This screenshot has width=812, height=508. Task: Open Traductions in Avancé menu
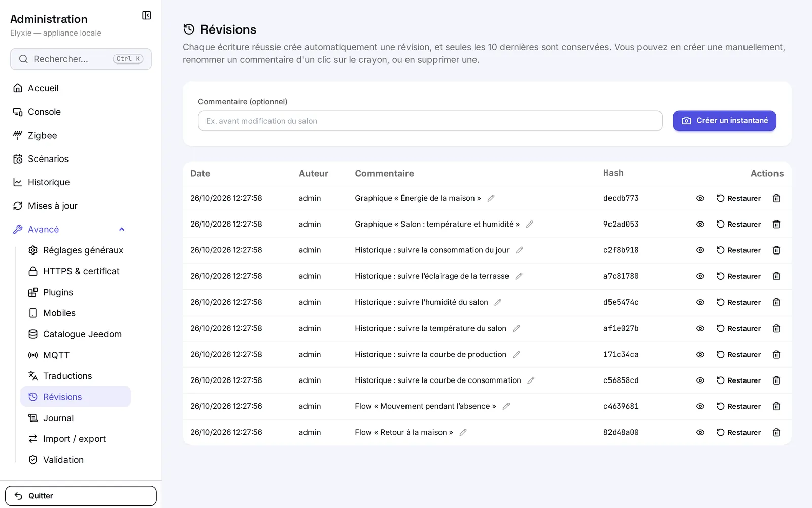point(76,376)
